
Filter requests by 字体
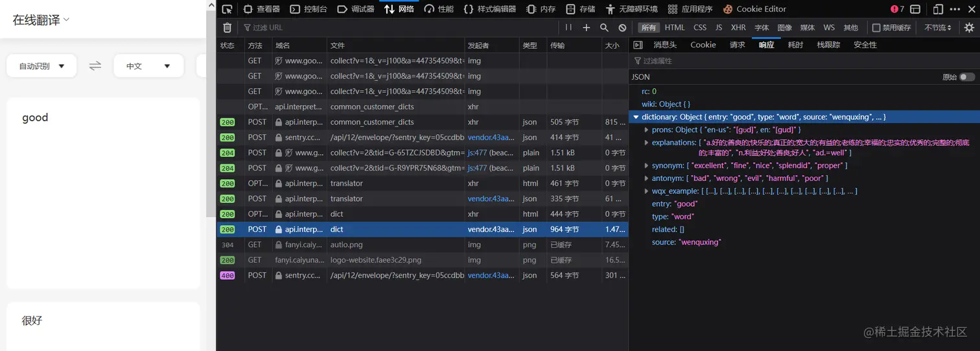point(762,27)
